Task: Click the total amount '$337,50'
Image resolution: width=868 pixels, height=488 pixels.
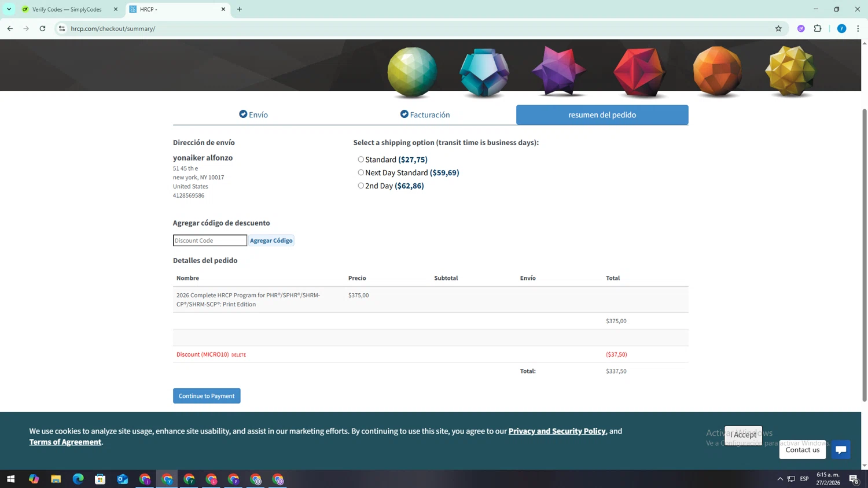Action: [x=616, y=371]
